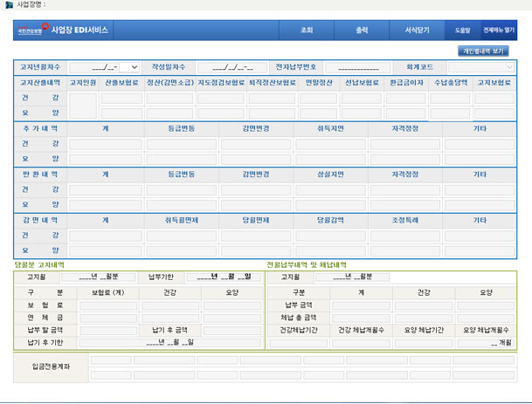Click 건강 지도점검보험료 field

tap(221, 99)
